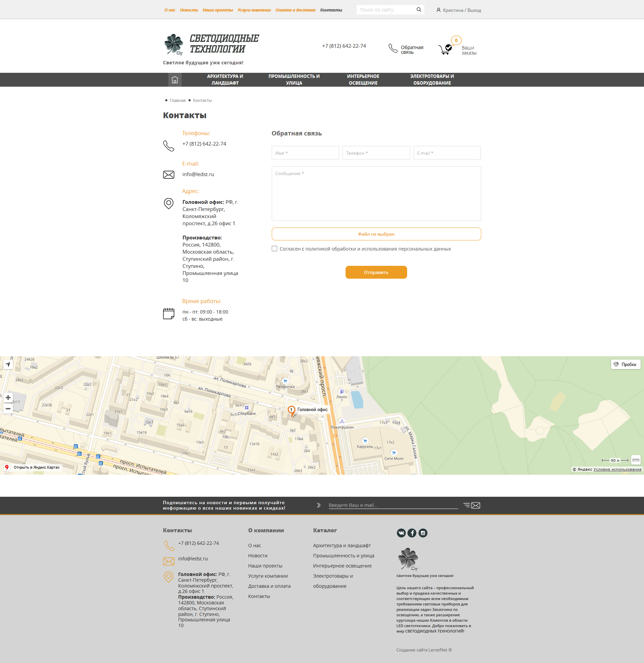Click the Условия использования map link
644x663 pixels.
click(x=617, y=469)
